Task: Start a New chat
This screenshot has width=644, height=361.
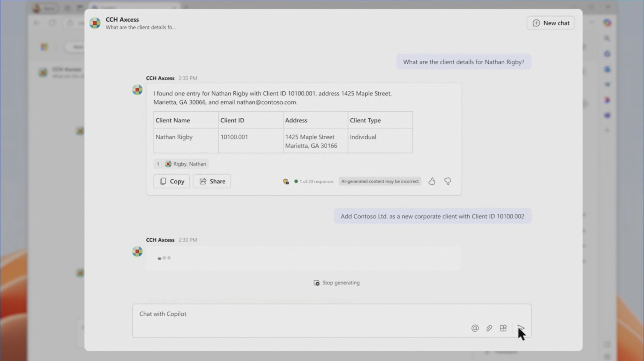Action: (x=551, y=23)
